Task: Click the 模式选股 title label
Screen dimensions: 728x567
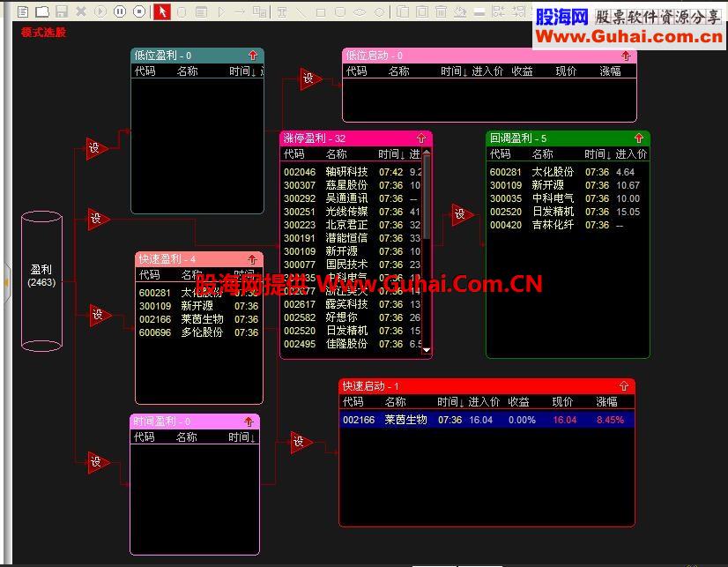Action: (x=44, y=33)
